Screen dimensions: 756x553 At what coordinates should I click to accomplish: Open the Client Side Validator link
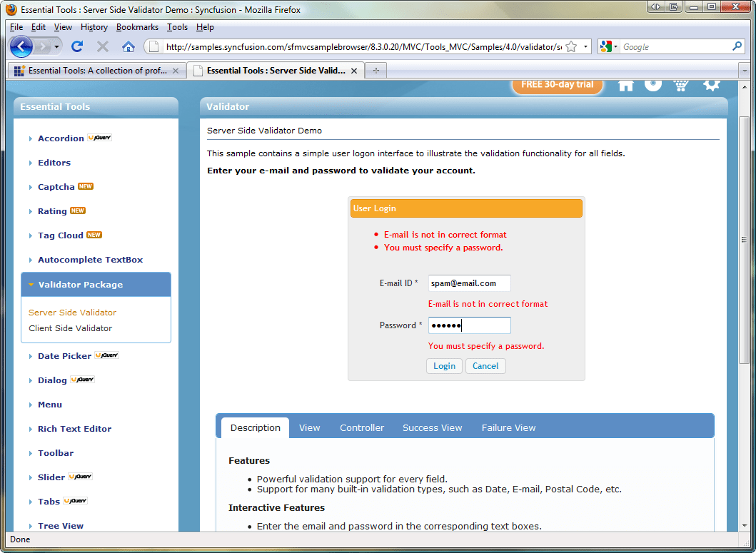click(71, 328)
